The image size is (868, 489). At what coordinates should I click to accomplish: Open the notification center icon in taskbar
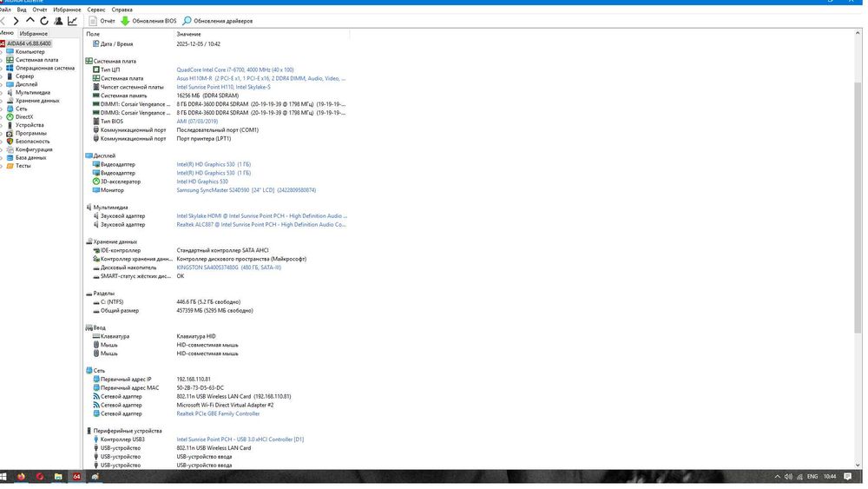(x=847, y=477)
